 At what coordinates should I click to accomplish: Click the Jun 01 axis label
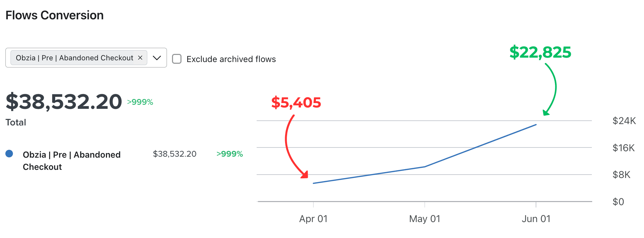point(536,219)
